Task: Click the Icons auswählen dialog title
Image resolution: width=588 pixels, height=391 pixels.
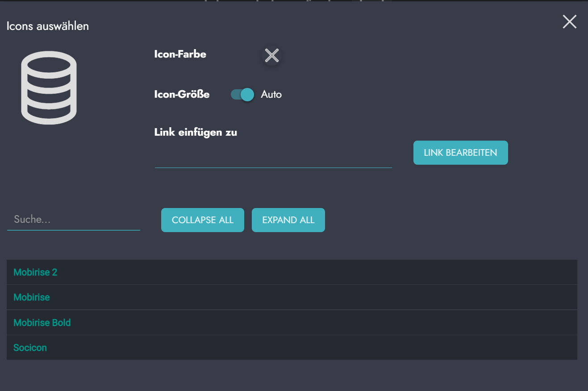Action: 48,26
